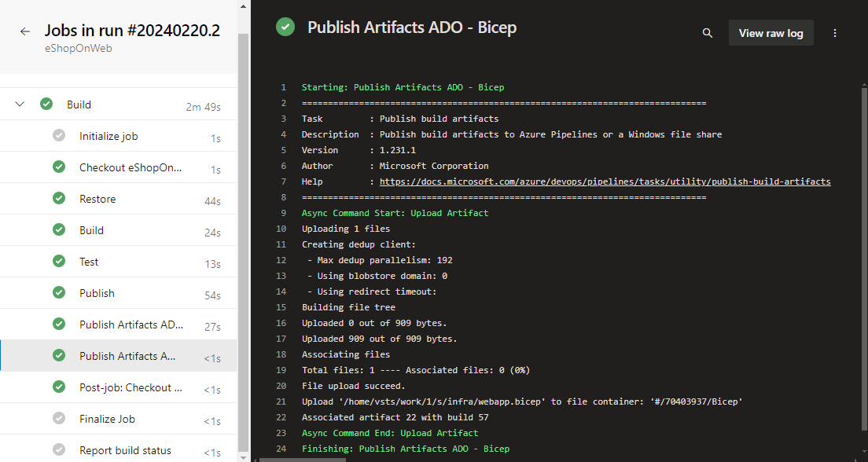Select the Publish step taking 54s
This screenshot has height=462, width=868.
(97, 293)
